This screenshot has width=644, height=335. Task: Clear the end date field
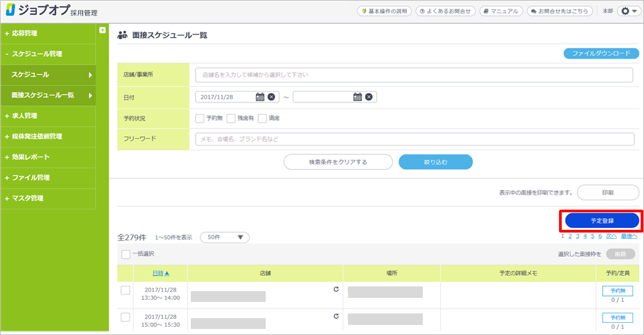[369, 97]
